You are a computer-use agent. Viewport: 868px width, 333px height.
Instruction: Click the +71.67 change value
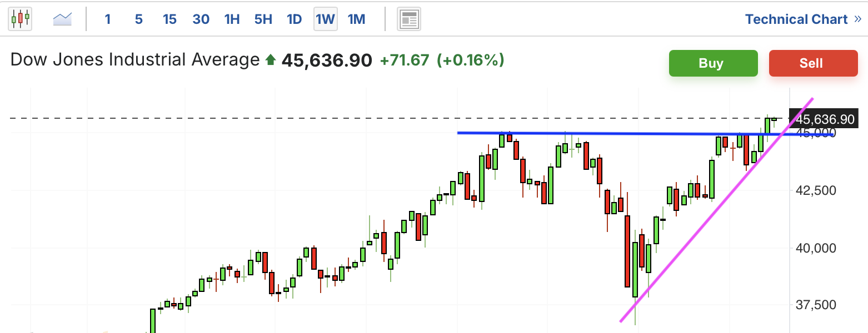405,59
